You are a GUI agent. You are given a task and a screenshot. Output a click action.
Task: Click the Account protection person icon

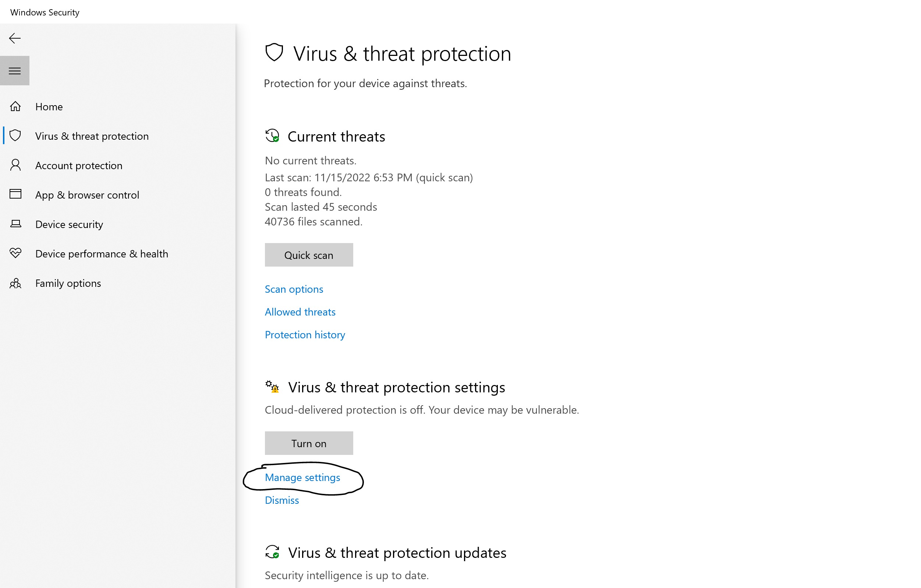click(x=15, y=165)
